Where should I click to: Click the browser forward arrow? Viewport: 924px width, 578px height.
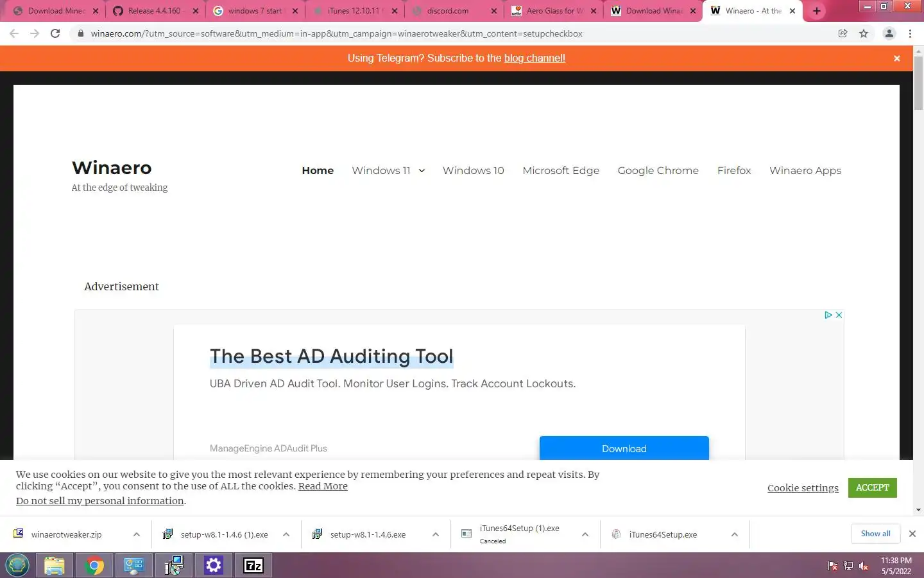[x=35, y=33]
